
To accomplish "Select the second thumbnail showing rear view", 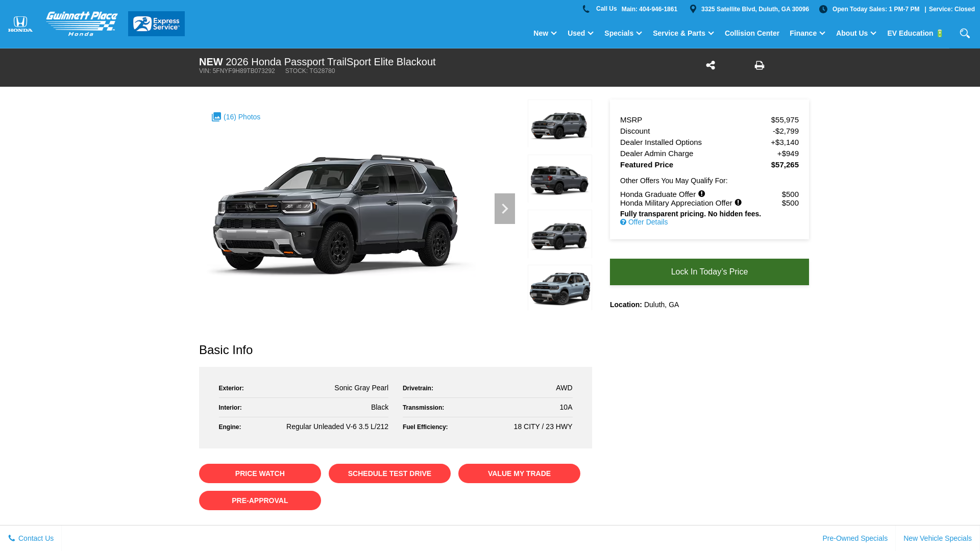I will [560, 179].
